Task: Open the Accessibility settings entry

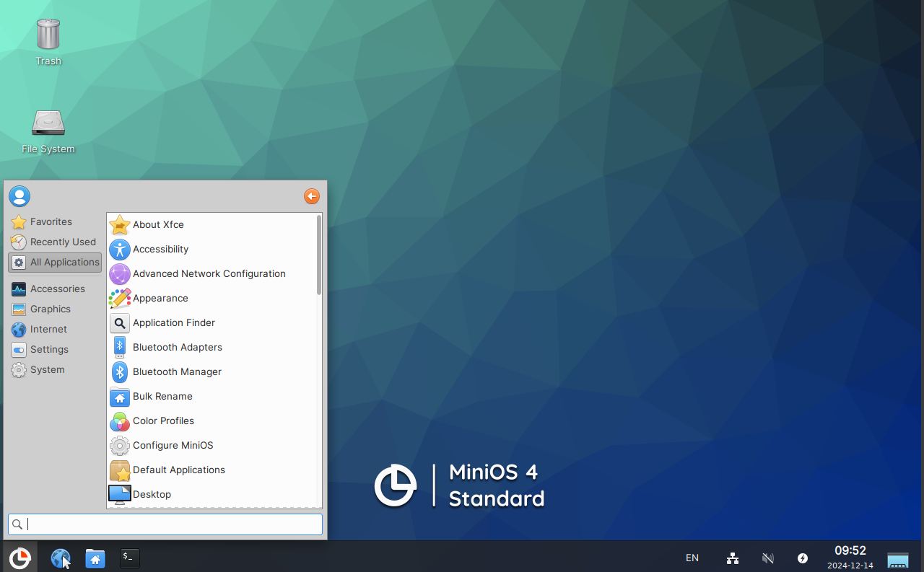Action: [x=212, y=249]
